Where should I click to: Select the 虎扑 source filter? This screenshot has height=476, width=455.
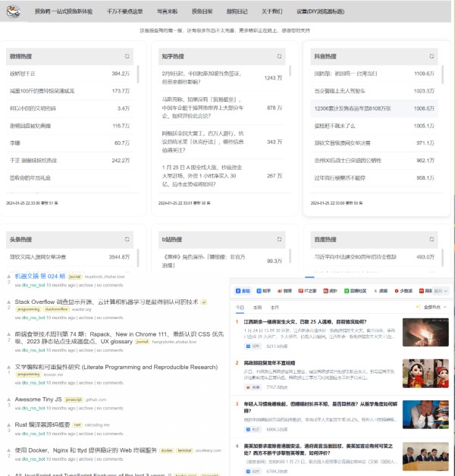330,291
